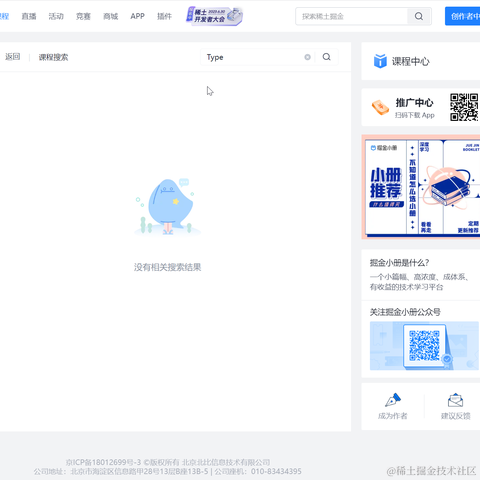Click the blue 课程中心 box icon
480x480 pixels.
380,61
